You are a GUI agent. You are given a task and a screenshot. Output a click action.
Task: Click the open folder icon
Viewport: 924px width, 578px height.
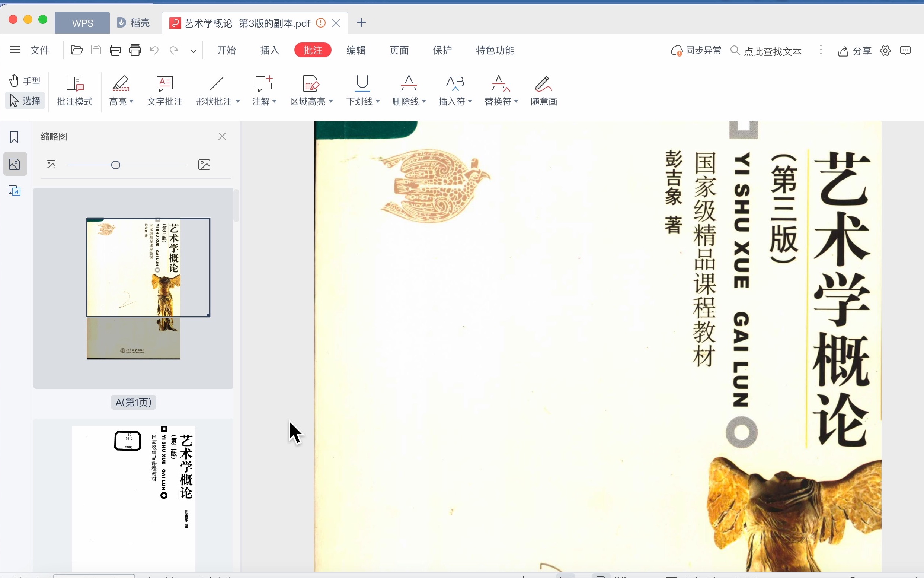(77, 50)
